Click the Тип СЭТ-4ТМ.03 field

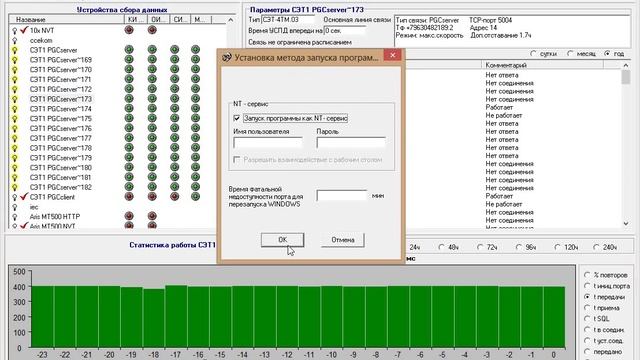pyautogui.click(x=288, y=20)
